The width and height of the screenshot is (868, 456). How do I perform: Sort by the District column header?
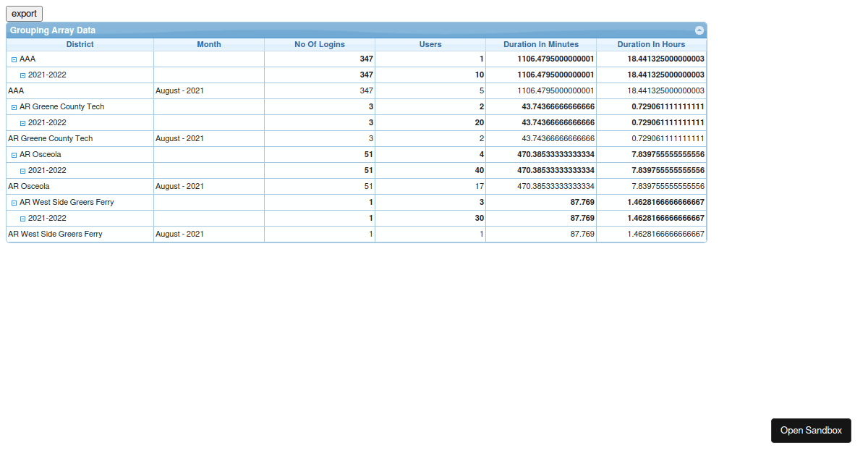click(80, 44)
